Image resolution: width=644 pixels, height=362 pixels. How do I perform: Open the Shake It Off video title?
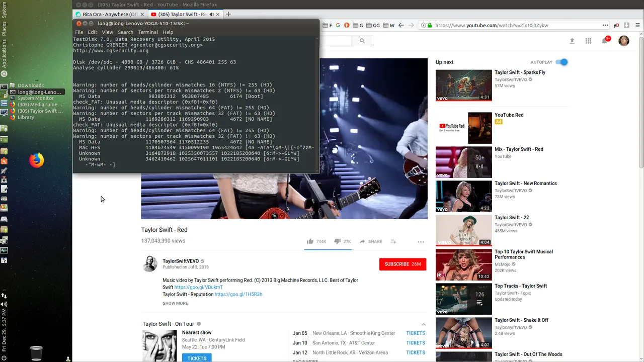coord(522,320)
